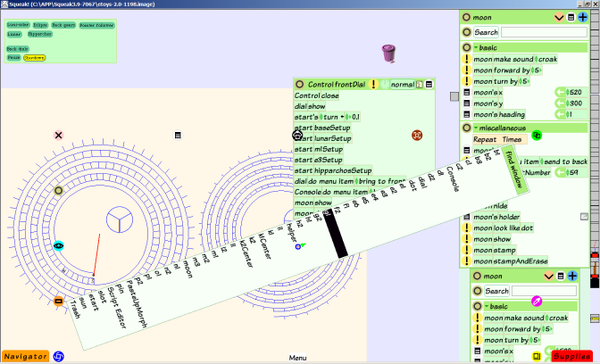
Task: Click the olive circle halo handle on the dial
Action: (x=58, y=190)
